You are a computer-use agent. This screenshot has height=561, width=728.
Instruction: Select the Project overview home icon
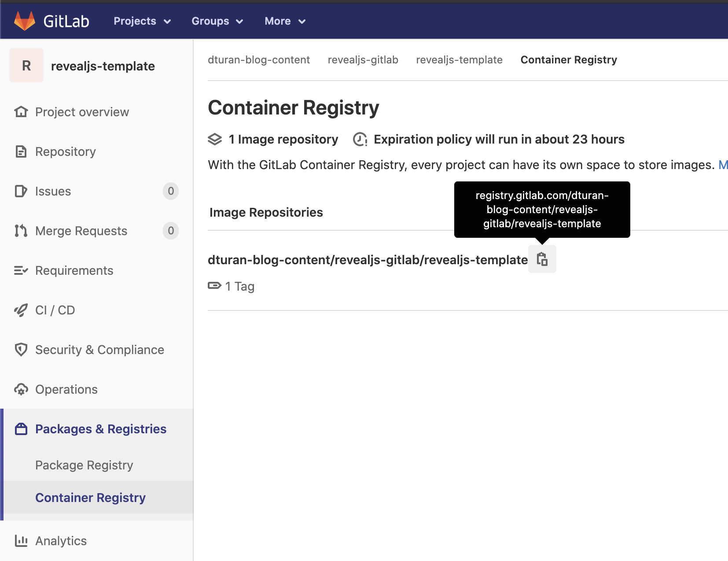pyautogui.click(x=21, y=112)
